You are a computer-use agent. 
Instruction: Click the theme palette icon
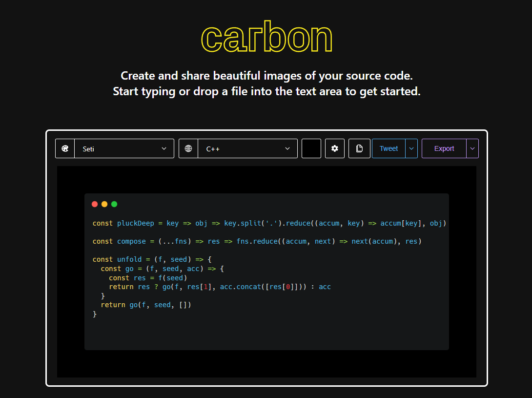[x=65, y=148]
